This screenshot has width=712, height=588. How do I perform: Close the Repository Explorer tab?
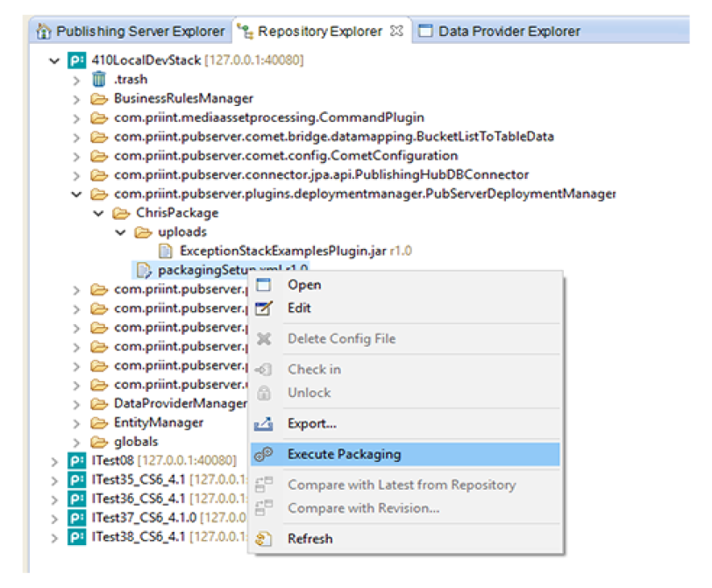tap(396, 31)
